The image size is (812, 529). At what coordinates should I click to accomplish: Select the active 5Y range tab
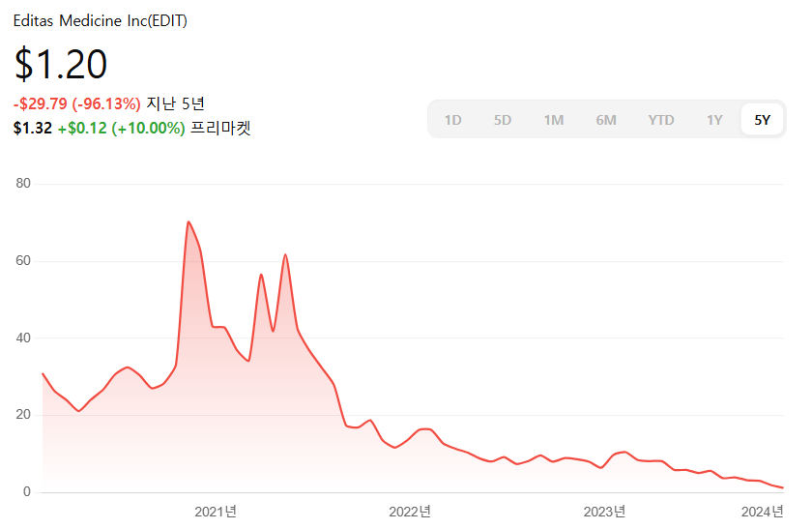[x=762, y=120]
